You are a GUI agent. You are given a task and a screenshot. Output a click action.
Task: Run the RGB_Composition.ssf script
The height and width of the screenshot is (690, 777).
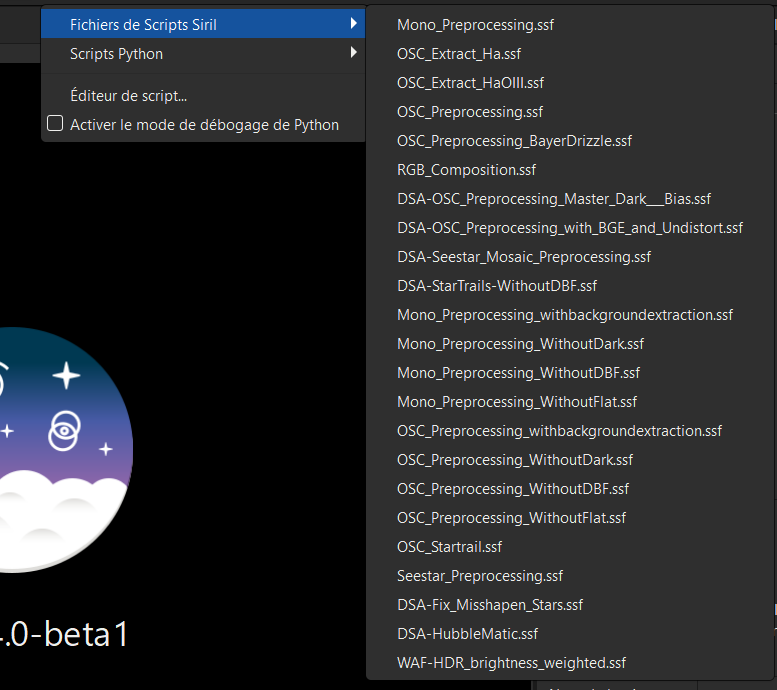tap(466, 169)
